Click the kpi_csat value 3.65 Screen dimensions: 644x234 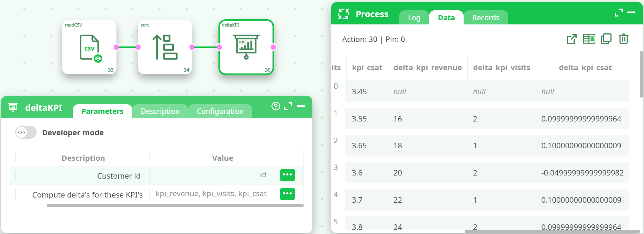359,146
